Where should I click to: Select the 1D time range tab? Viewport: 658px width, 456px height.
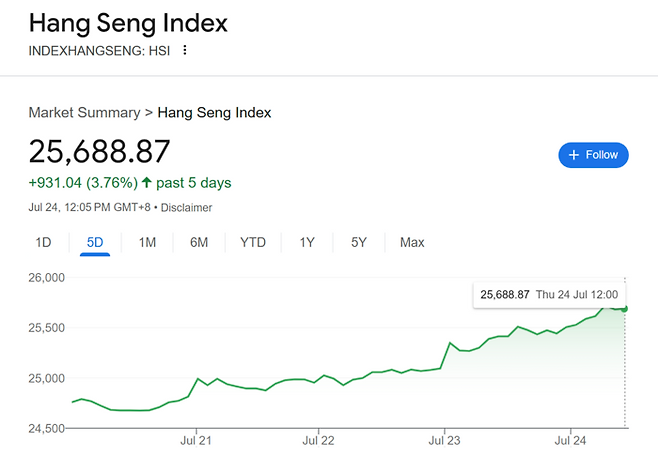[43, 242]
